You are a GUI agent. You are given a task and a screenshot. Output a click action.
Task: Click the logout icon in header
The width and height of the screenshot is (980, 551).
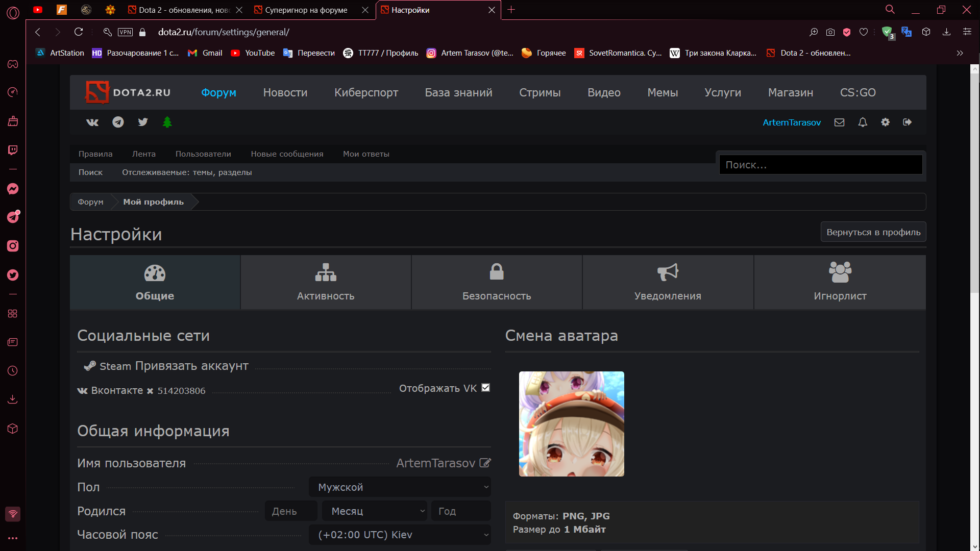click(907, 122)
